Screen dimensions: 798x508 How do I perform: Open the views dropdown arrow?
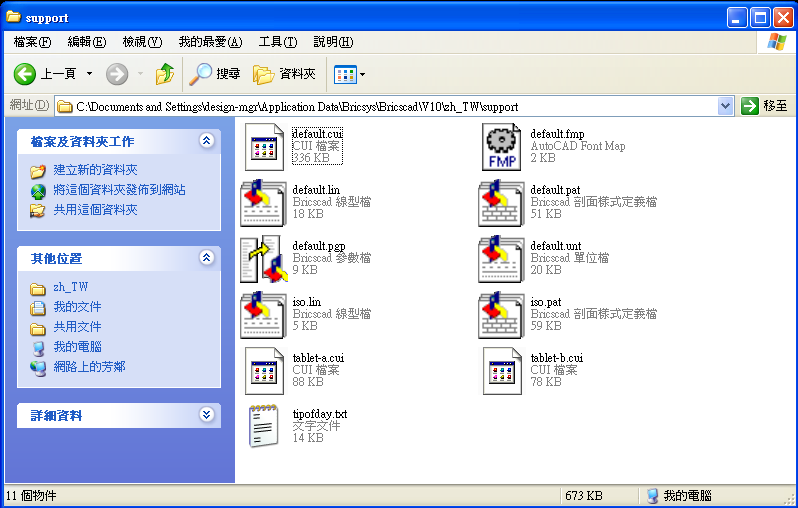coord(362,75)
